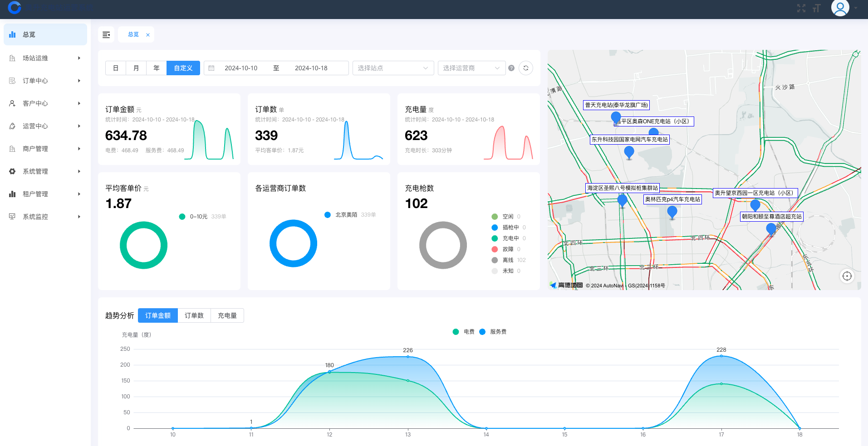Click the map locate target icon

847,276
